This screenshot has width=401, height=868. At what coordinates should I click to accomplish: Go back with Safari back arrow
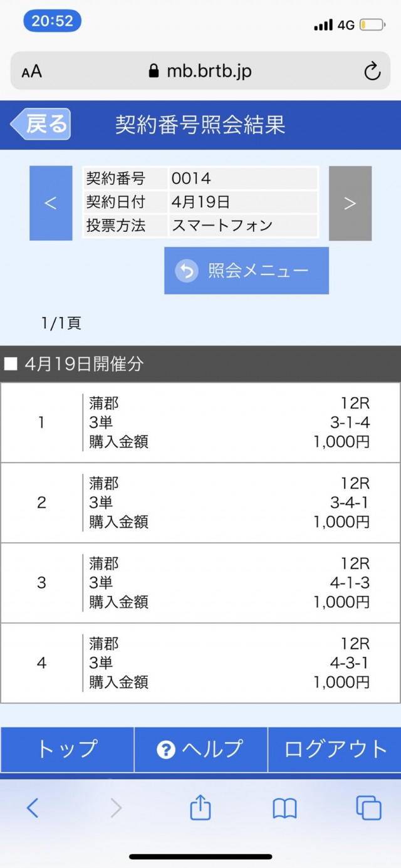33,808
